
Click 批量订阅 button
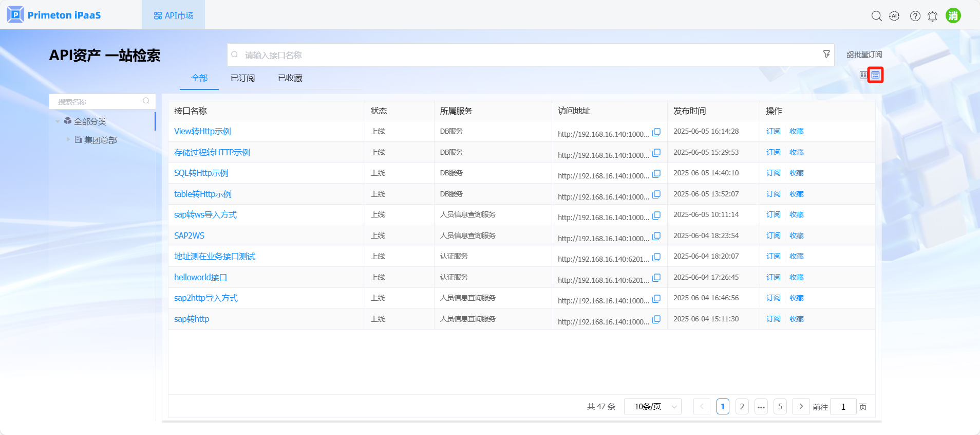pyautogui.click(x=864, y=55)
